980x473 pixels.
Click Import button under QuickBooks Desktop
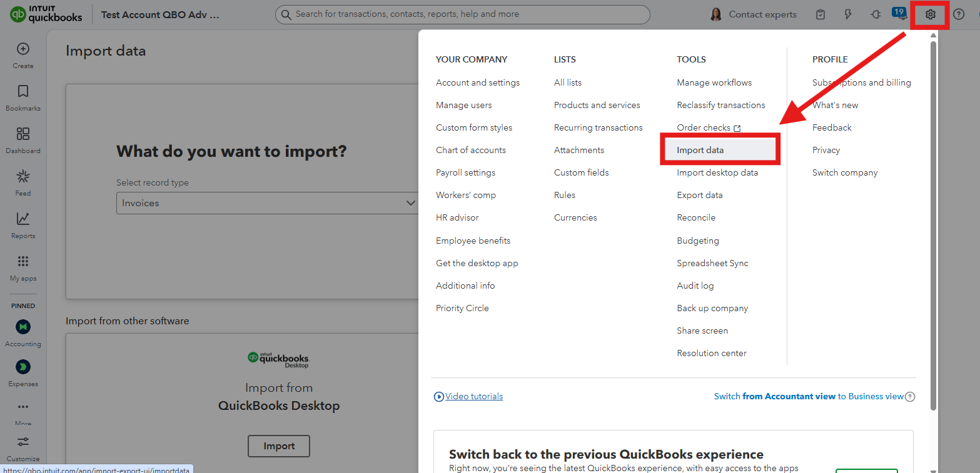pos(279,446)
